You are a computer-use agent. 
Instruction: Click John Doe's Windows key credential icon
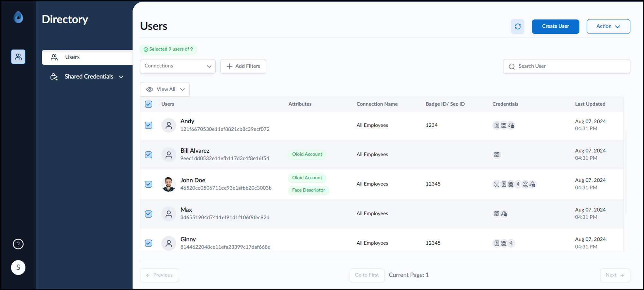[532, 184]
